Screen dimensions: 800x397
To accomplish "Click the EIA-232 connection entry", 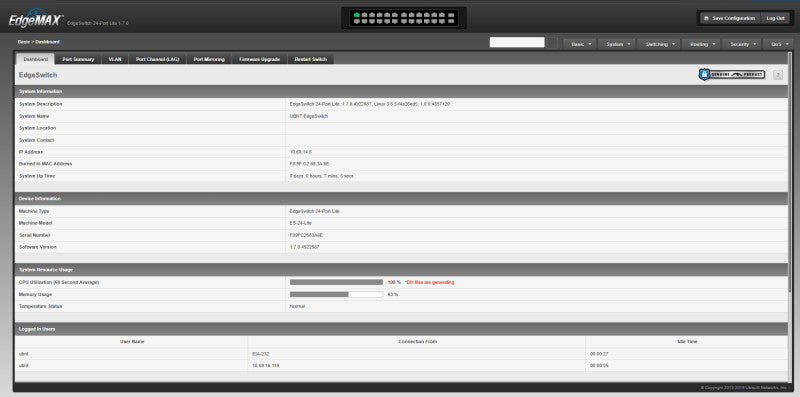I will click(x=261, y=354).
